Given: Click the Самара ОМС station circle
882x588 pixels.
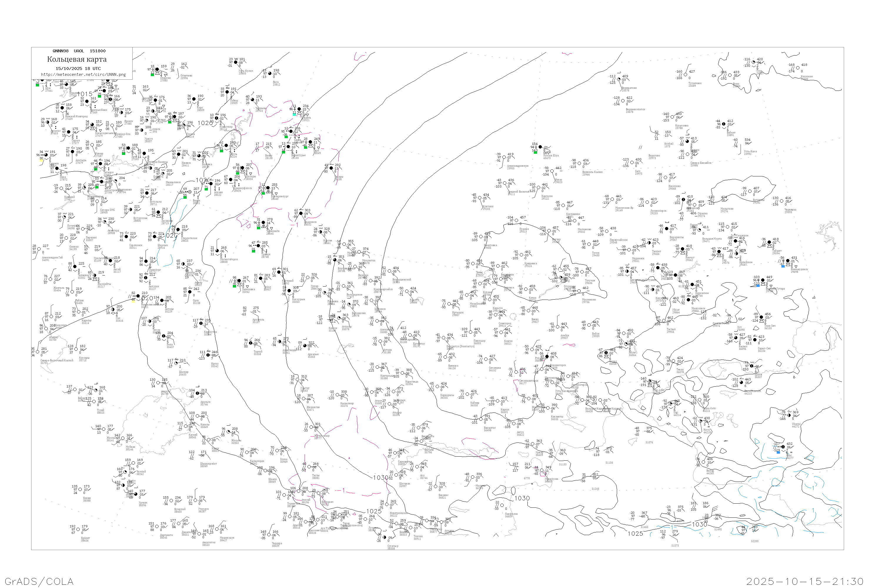Looking at the screenshot, I should tap(97, 201).
